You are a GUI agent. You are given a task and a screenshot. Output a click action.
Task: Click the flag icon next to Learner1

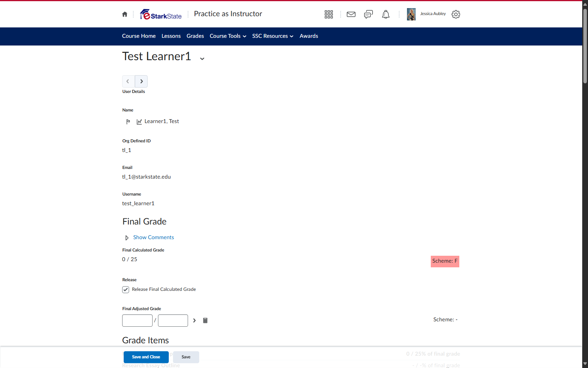click(128, 122)
